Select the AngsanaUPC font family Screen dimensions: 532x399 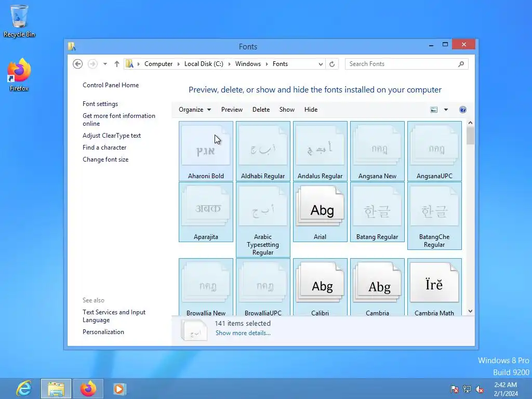pos(434,151)
